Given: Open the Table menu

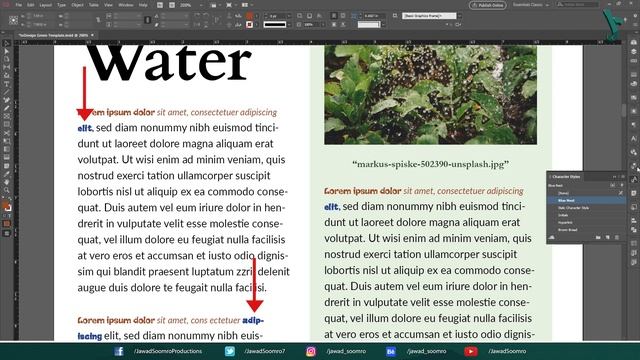Looking at the screenshot, I should pos(94,5).
